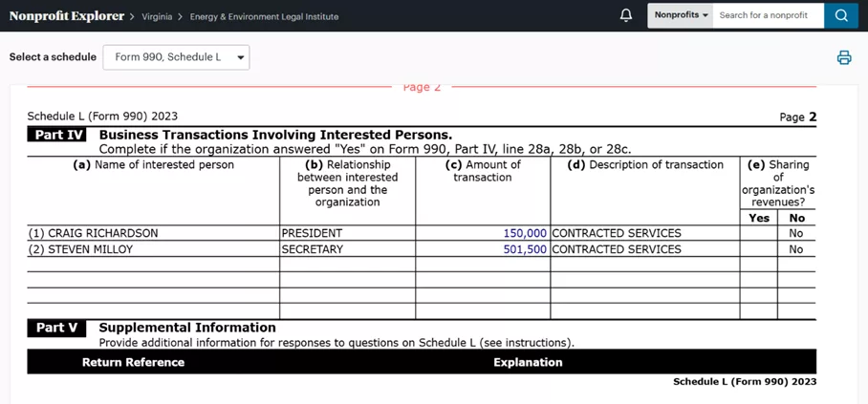Click the (b) Relationship column header
Image resolution: width=868 pixels, height=404 pixels.
coord(348,183)
